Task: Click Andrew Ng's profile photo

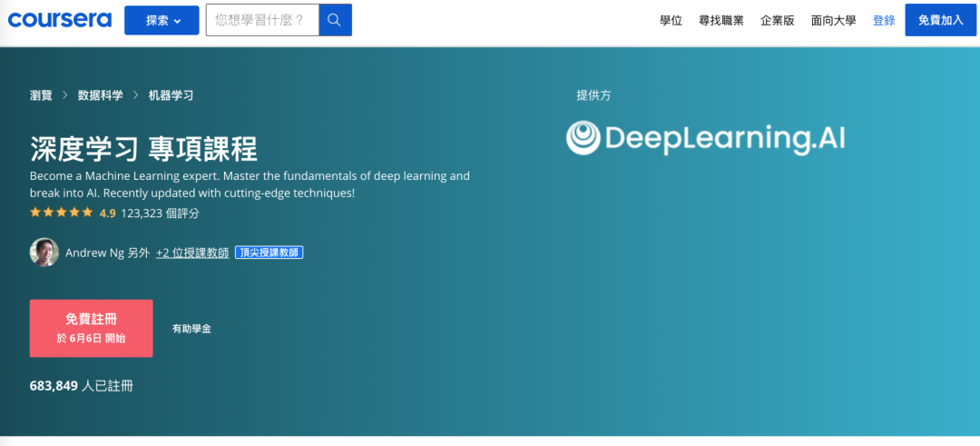Action: (44, 253)
